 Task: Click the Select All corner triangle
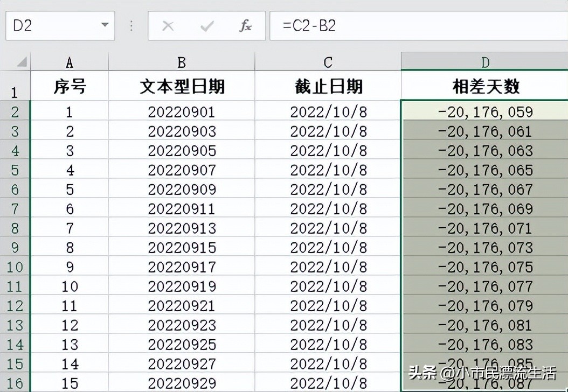point(21,61)
